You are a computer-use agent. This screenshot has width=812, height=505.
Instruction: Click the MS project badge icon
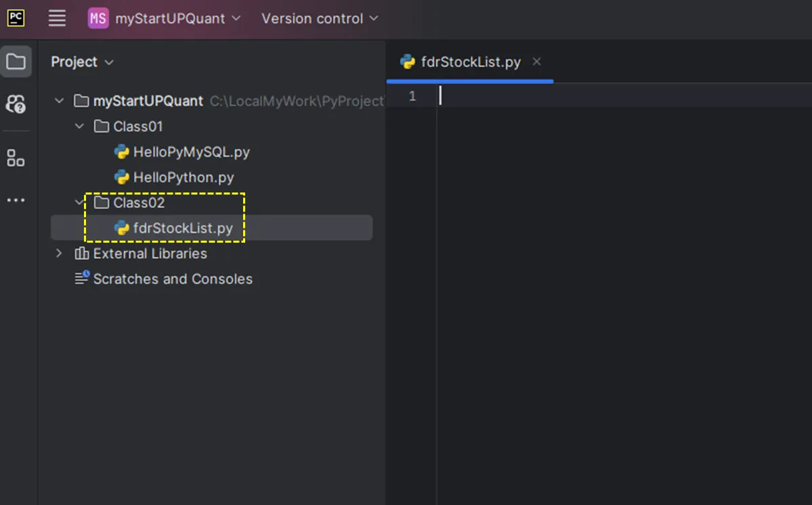coord(98,18)
